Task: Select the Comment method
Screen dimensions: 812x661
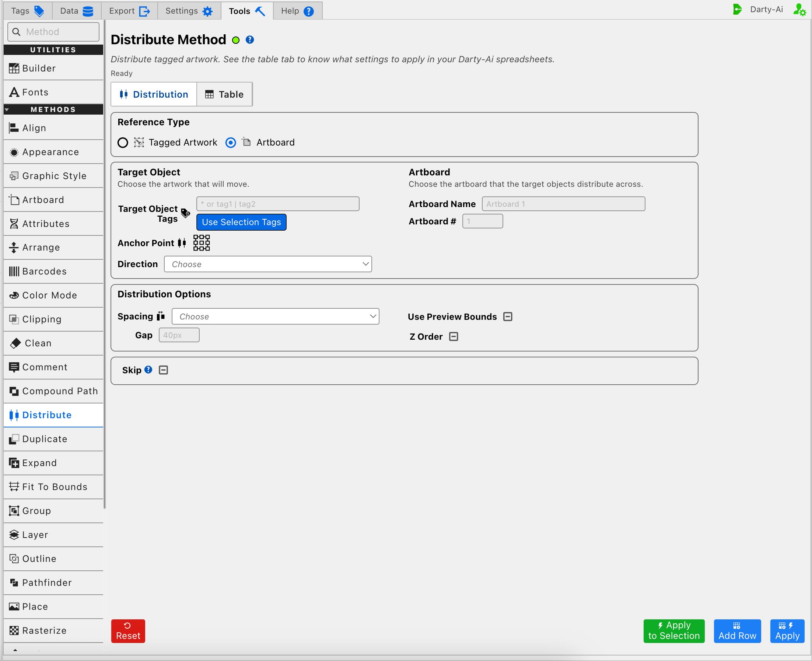Action: coord(53,367)
